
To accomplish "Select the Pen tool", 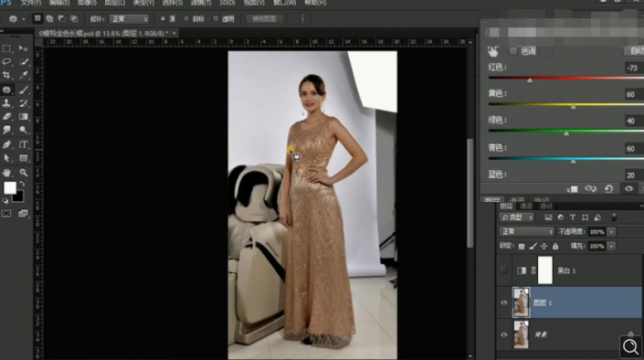I will [x=6, y=144].
